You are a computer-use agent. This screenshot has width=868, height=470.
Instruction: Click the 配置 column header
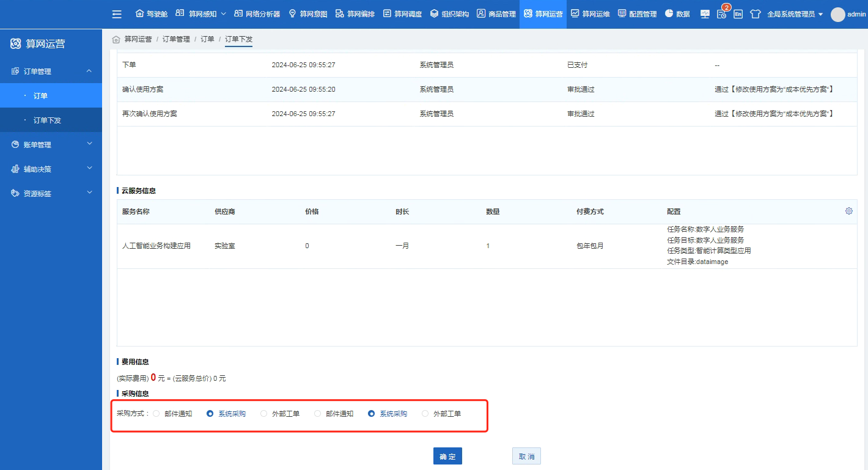pyautogui.click(x=674, y=211)
